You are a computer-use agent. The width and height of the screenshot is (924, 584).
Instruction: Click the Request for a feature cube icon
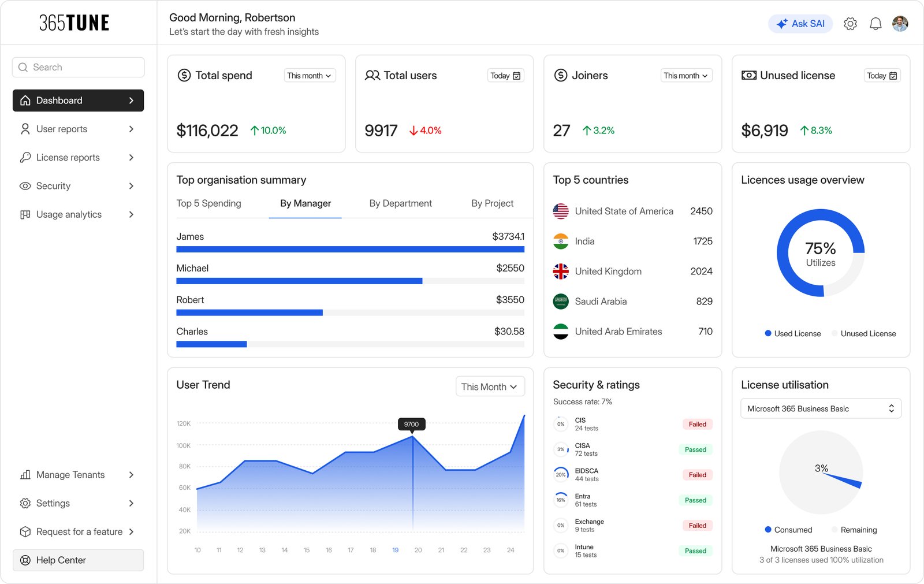coord(25,532)
